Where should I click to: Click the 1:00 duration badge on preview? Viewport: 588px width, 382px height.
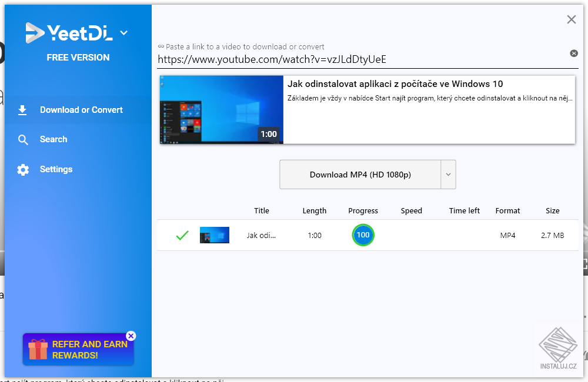pyautogui.click(x=269, y=134)
